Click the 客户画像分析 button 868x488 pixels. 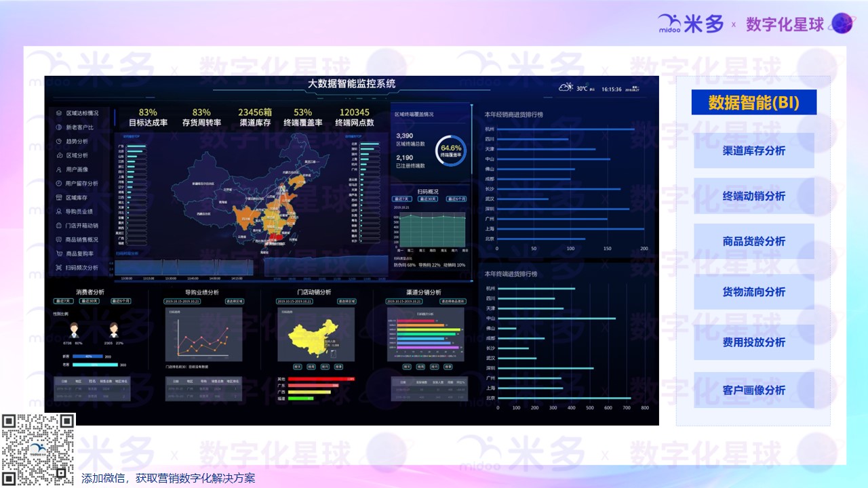tap(753, 390)
